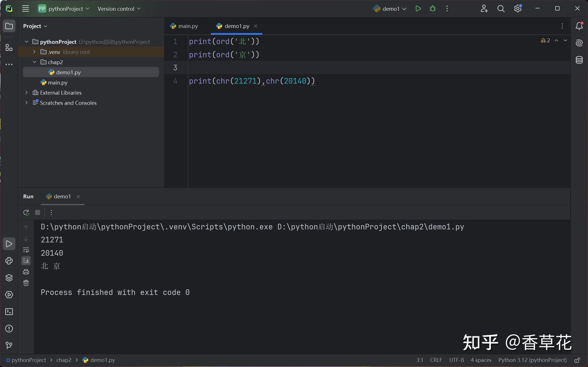Viewport: 588px width, 367px height.
Task: Open the Database tool window
Action: click(x=579, y=60)
